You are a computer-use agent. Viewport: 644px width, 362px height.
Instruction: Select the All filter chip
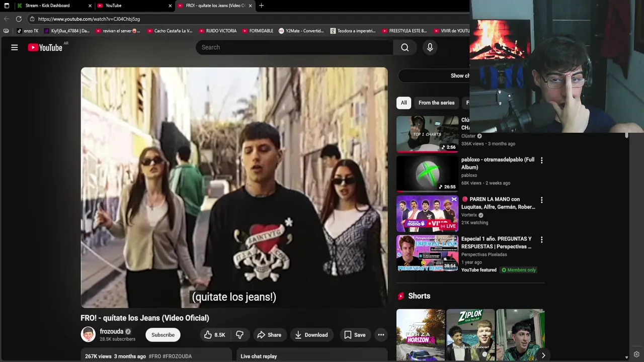(x=404, y=103)
